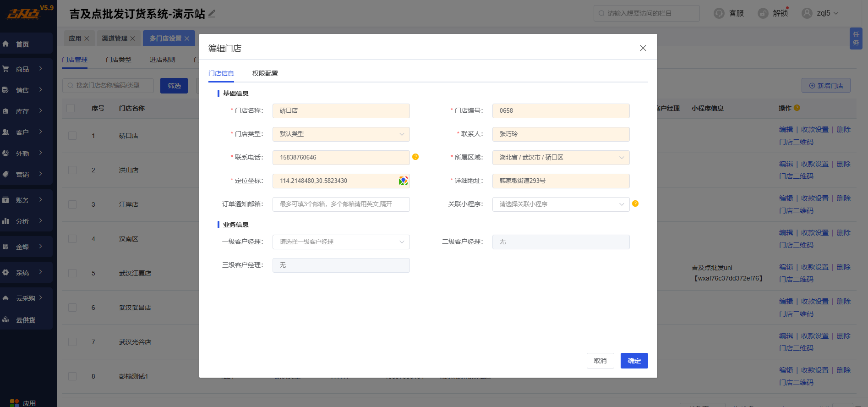Image resolution: width=868 pixels, height=407 pixels.
Task: Click the 确定 confirm button
Action: tap(634, 361)
